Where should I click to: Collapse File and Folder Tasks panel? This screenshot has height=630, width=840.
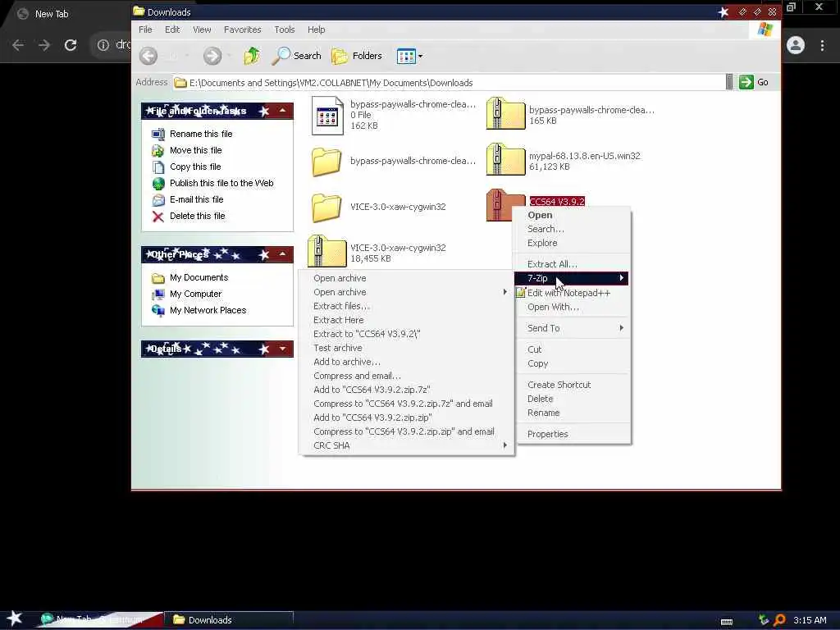point(282,111)
